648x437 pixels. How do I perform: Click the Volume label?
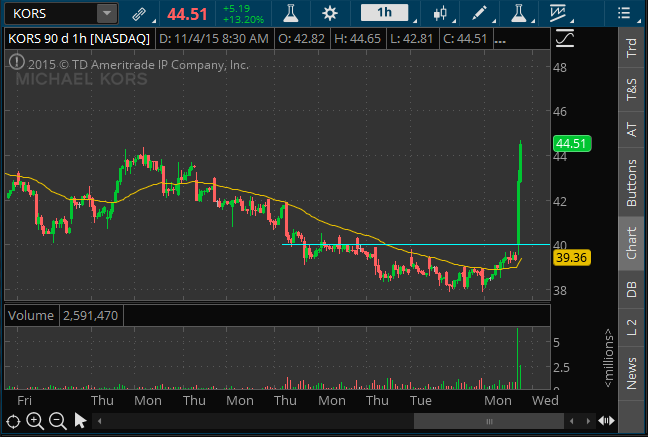pyautogui.click(x=31, y=315)
